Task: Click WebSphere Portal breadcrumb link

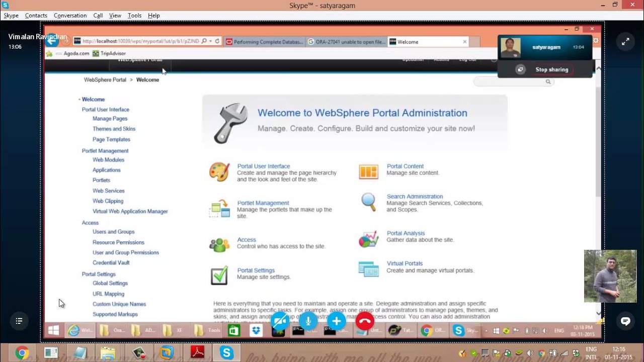Action: [105, 80]
